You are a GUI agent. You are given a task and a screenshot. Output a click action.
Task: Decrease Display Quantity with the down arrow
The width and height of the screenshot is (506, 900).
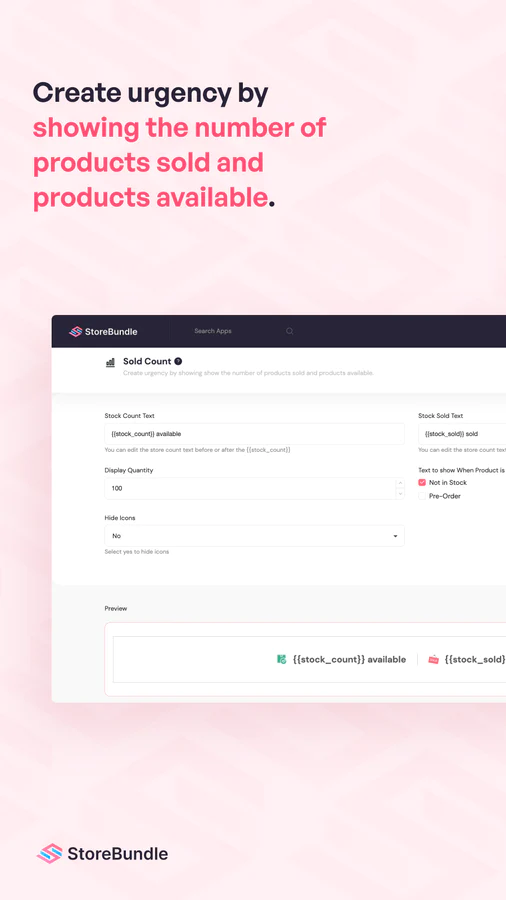click(400, 493)
